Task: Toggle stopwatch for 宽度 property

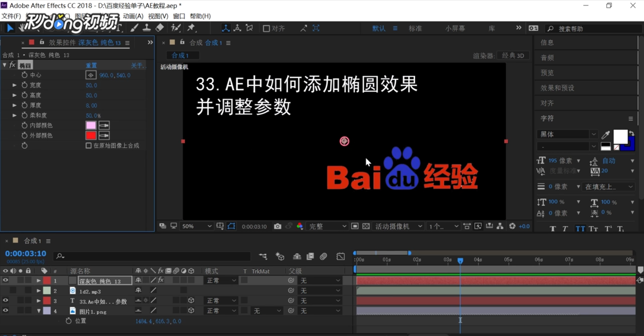Action: (24, 85)
